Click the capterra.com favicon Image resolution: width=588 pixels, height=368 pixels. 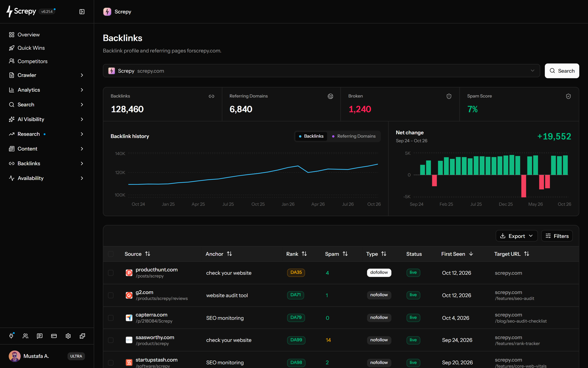click(x=129, y=318)
